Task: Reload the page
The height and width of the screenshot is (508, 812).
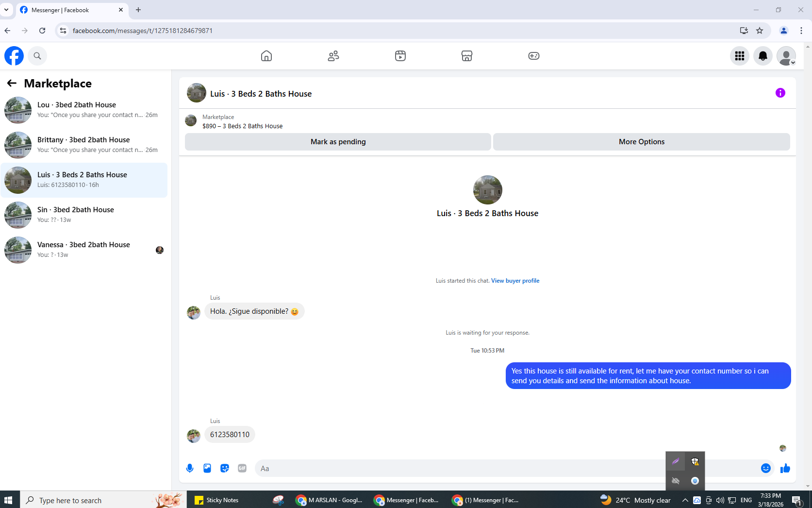Action: [42, 31]
